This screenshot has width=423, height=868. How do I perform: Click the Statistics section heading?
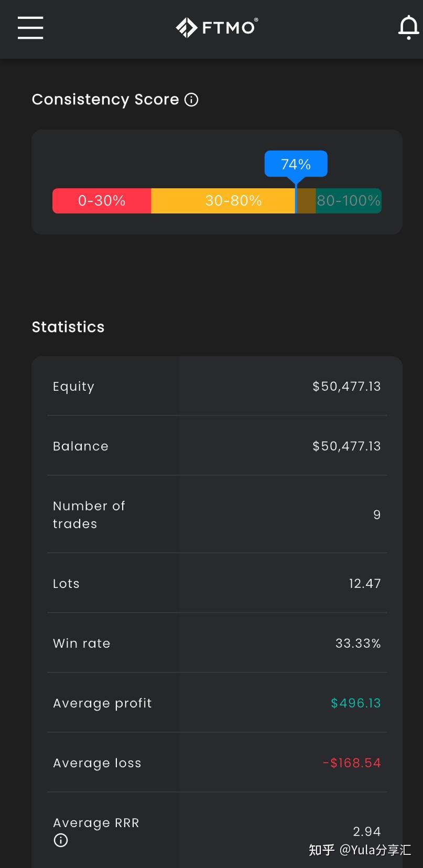(68, 327)
